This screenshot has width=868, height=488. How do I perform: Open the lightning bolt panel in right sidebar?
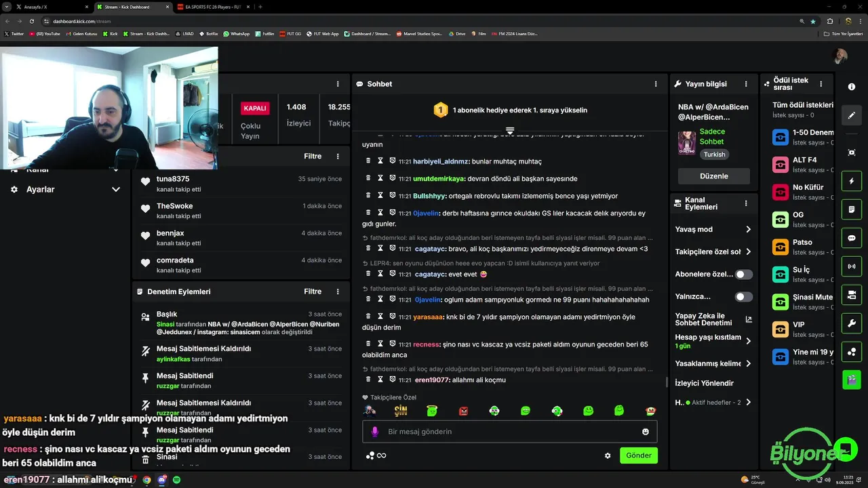click(x=852, y=182)
